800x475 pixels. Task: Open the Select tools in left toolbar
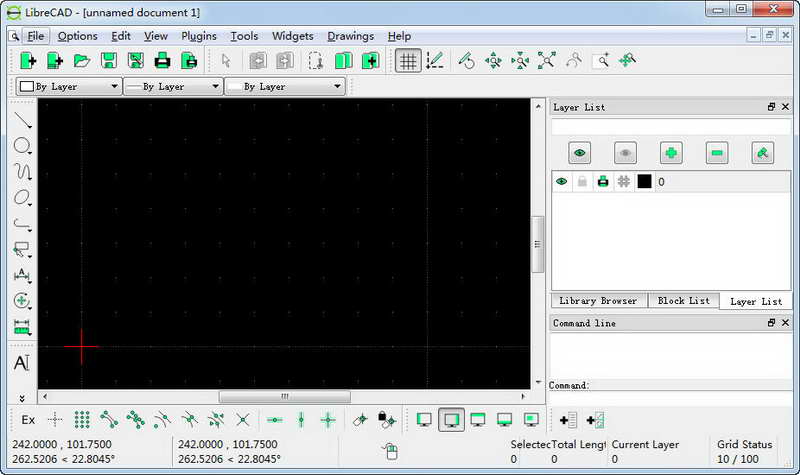22,249
